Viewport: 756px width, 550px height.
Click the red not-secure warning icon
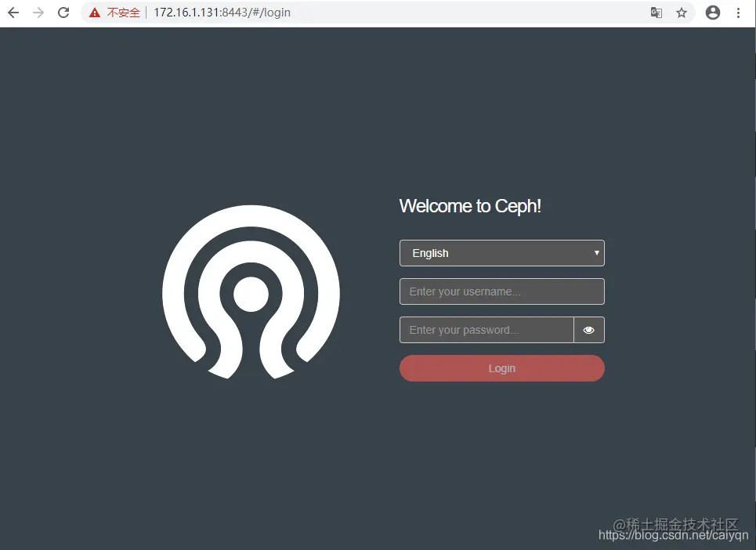pyautogui.click(x=95, y=13)
